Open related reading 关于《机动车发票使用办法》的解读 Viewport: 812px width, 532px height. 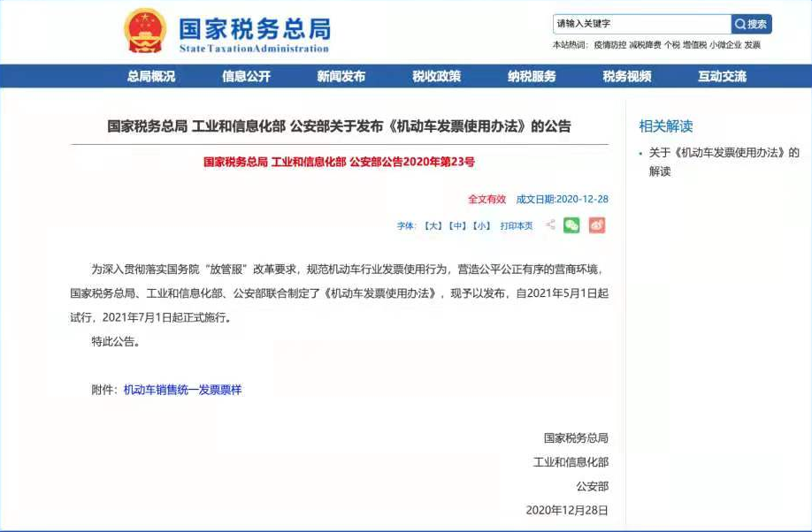[724, 162]
